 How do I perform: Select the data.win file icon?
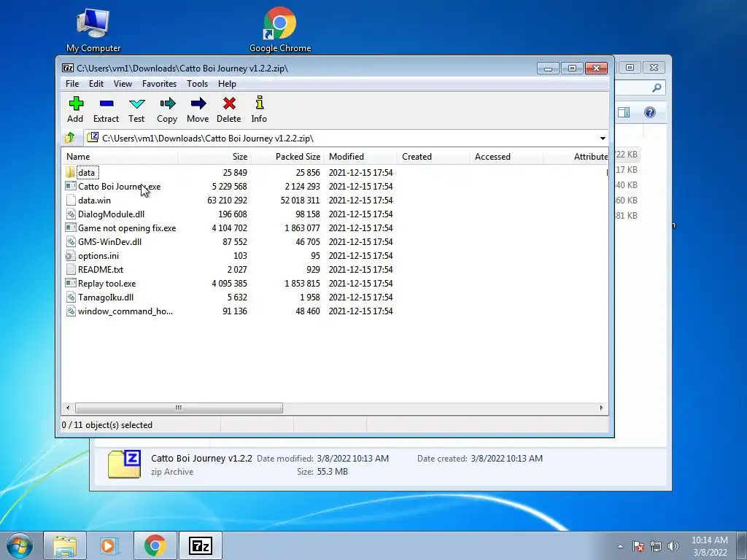click(71, 200)
